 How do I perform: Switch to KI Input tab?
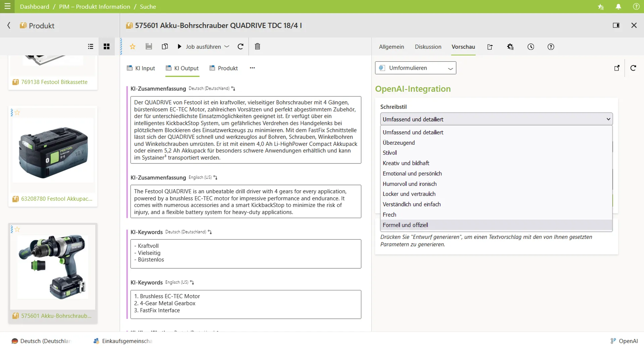tap(141, 68)
